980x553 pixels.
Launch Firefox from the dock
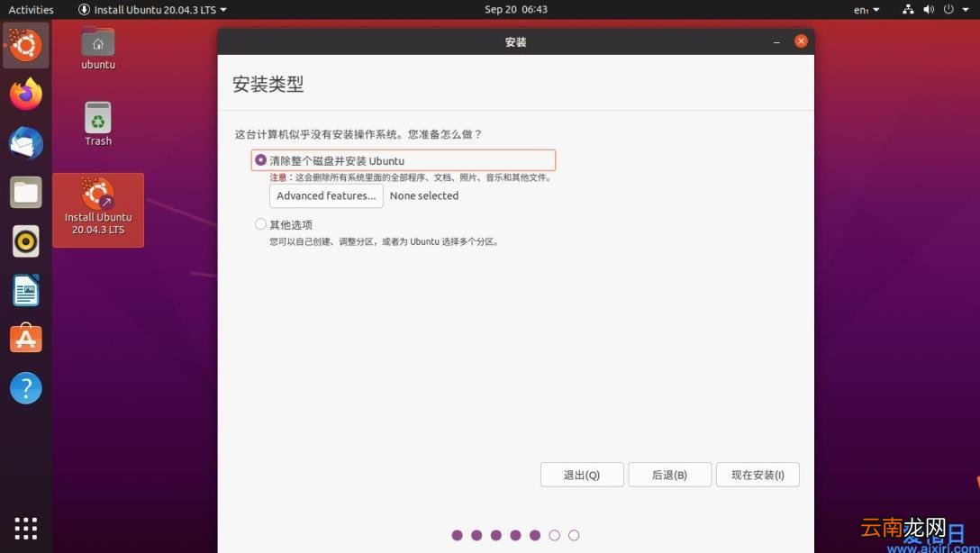[25, 95]
